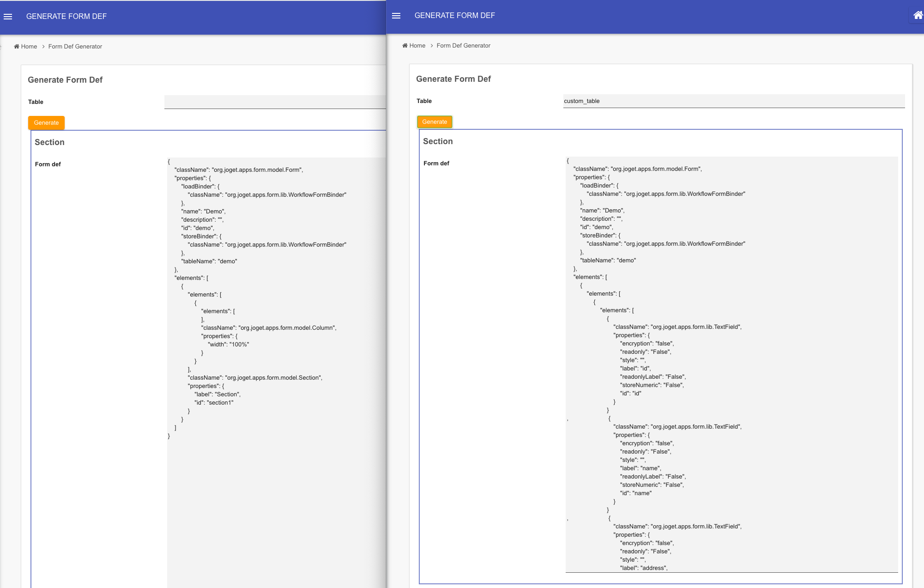Open the hamburger menu in left window

tap(8, 17)
